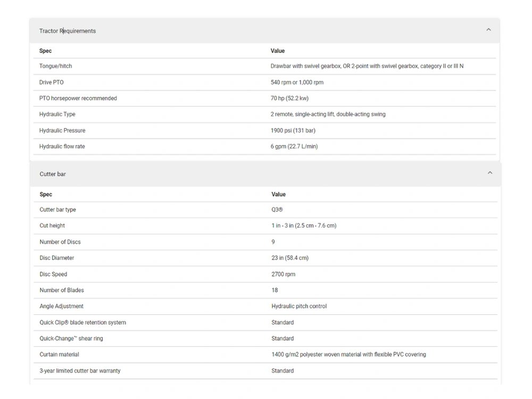This screenshot has width=532, height=399.
Task: Click the Curtain material description value
Action: coord(348,354)
